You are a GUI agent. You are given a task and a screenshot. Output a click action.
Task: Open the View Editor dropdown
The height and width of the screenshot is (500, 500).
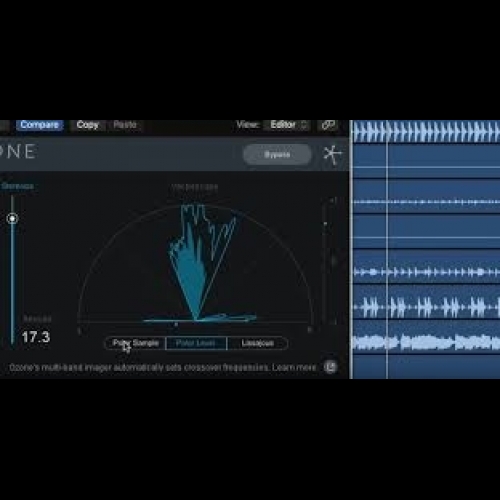pyautogui.click(x=288, y=125)
